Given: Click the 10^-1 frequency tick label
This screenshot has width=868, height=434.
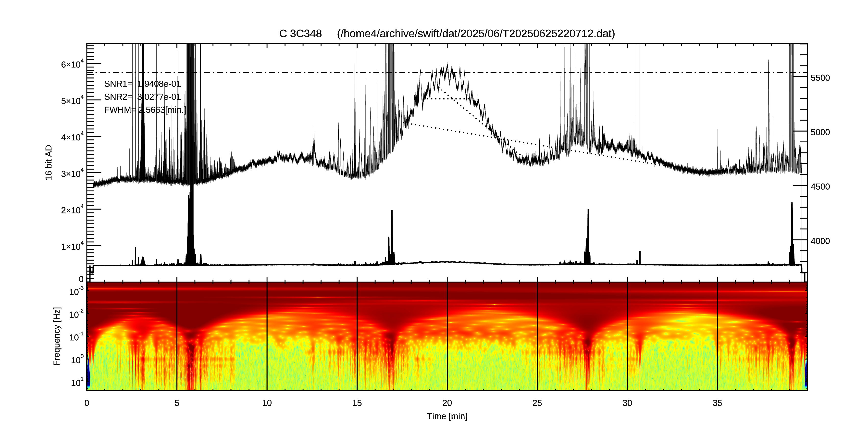Looking at the screenshot, I should click(x=76, y=336).
